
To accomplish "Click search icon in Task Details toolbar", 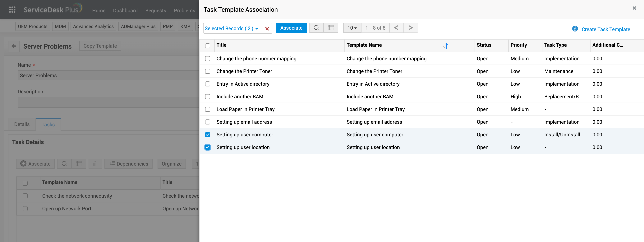I will point(64,164).
